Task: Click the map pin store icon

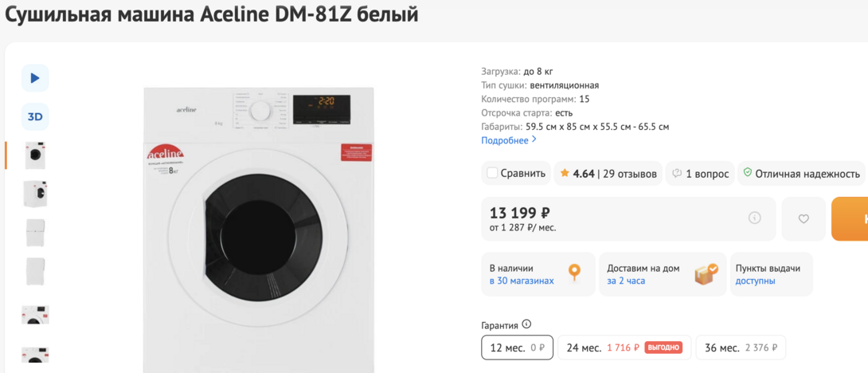Action: tap(574, 273)
